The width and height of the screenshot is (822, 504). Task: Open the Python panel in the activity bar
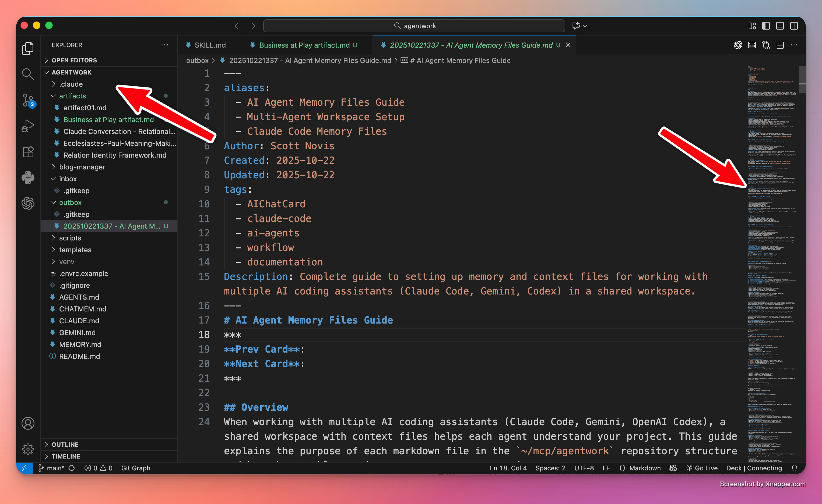click(x=28, y=178)
